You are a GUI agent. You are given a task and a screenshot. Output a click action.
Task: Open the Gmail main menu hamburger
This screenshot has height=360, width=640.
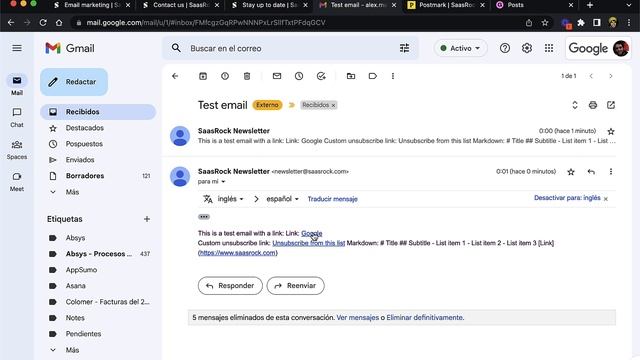click(x=17, y=48)
